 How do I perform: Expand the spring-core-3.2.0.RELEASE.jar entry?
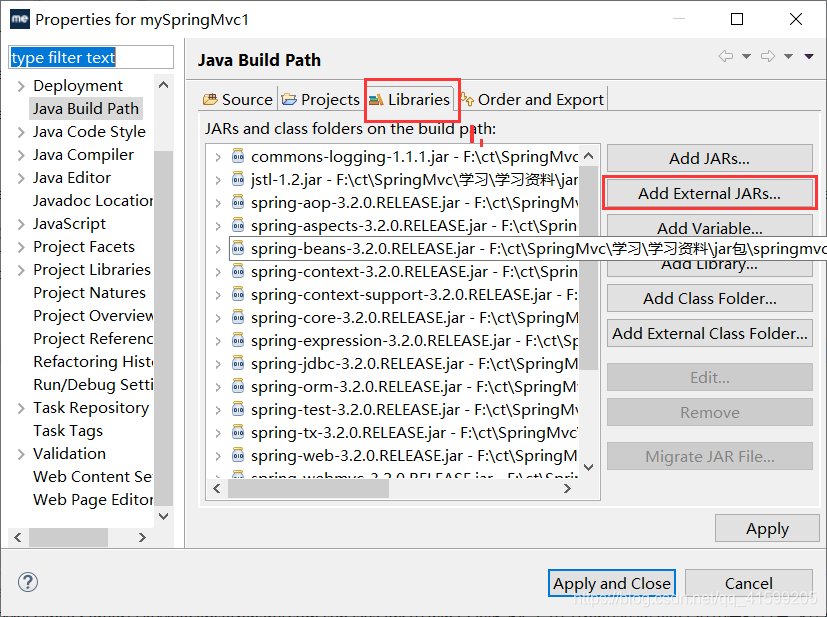tap(218, 317)
